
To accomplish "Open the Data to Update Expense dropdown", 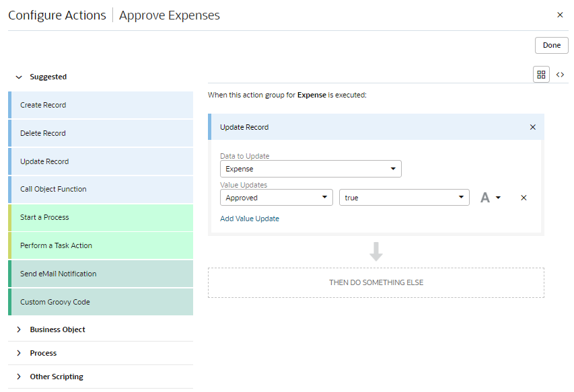I will (310, 169).
